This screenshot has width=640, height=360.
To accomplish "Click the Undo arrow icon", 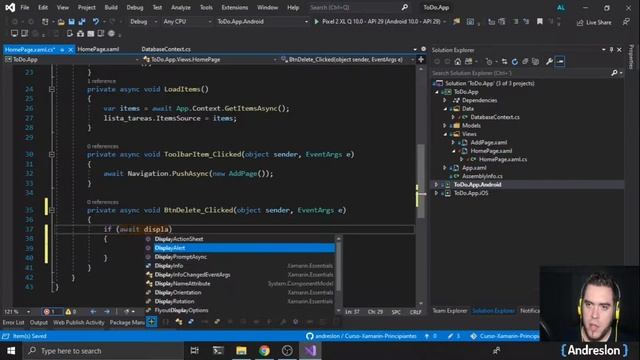I will pos(96,22).
